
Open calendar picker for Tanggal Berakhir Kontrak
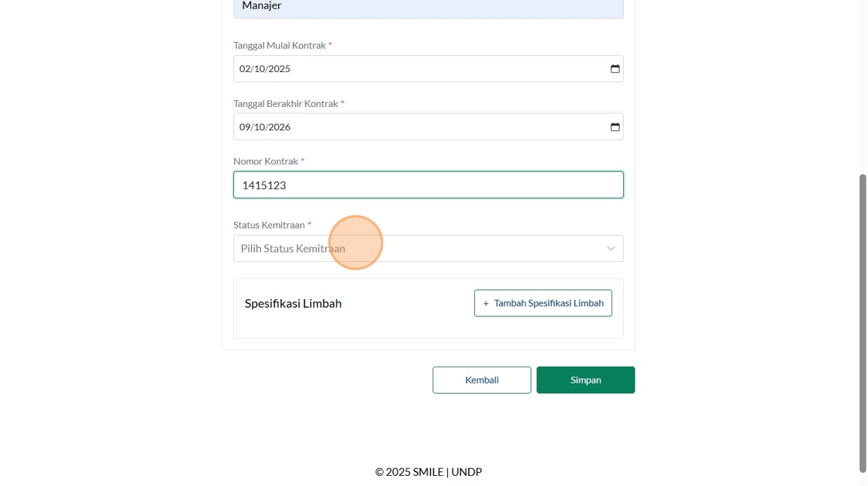pos(615,127)
